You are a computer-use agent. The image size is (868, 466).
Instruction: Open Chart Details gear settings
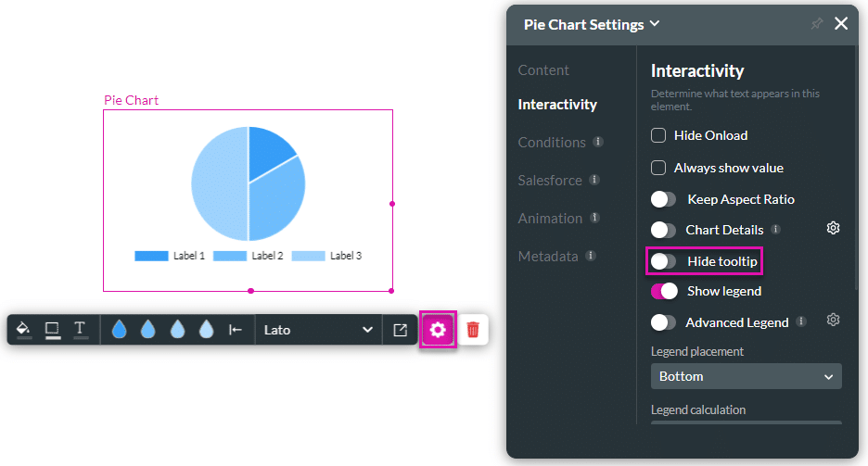833,228
